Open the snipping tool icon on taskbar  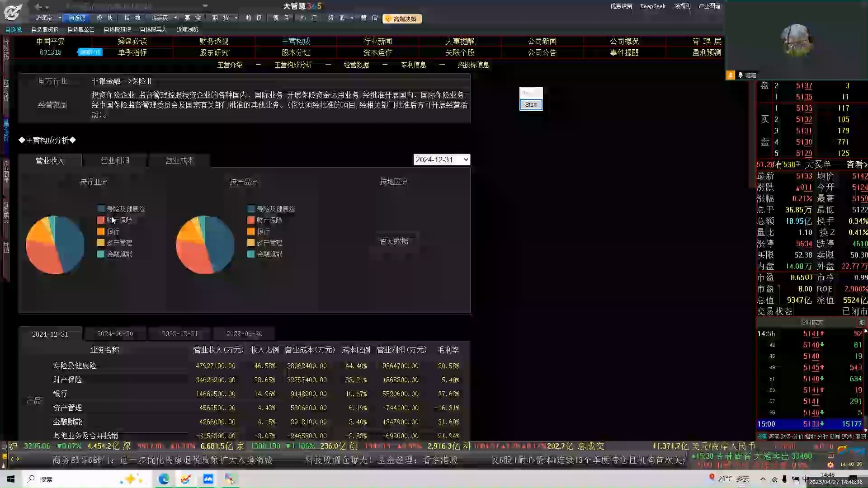(230, 479)
